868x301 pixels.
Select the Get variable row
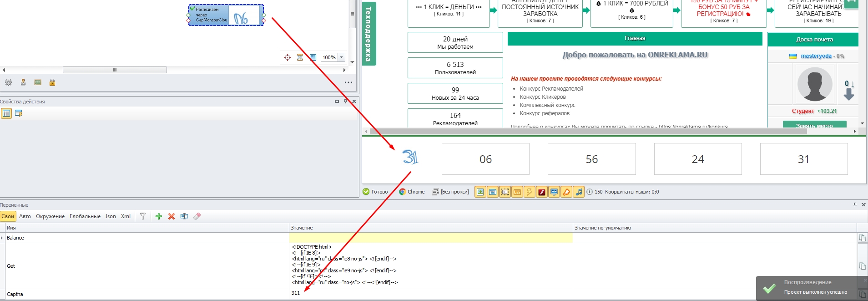(x=428, y=266)
